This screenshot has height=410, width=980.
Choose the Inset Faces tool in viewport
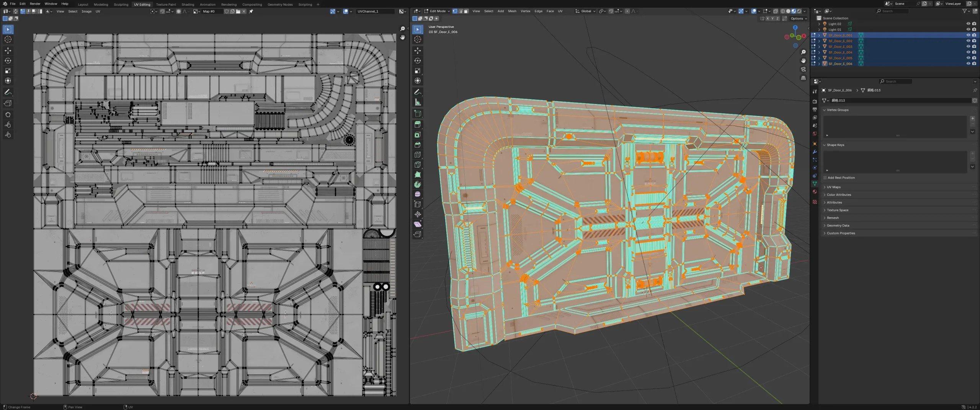[x=418, y=135]
